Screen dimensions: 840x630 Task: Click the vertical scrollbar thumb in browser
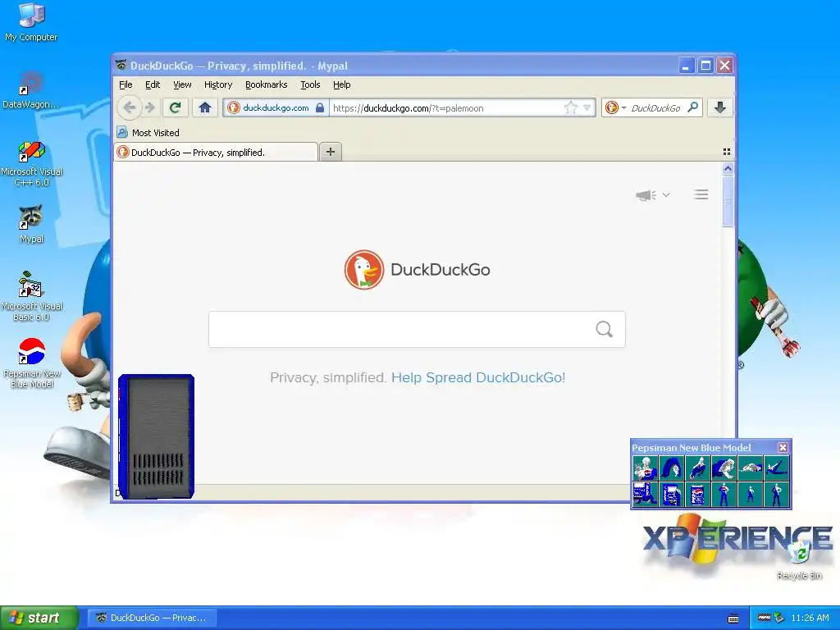[728, 201]
